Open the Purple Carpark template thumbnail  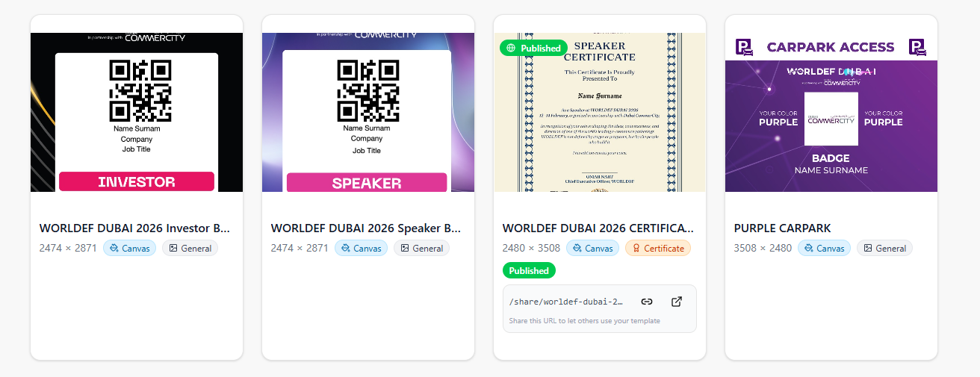(x=831, y=112)
